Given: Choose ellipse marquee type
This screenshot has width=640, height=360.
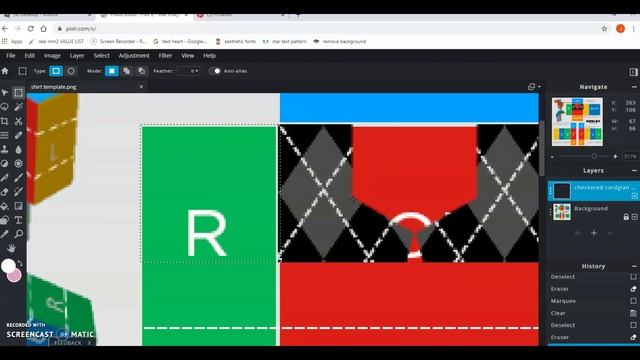Looking at the screenshot, I should 71,71.
